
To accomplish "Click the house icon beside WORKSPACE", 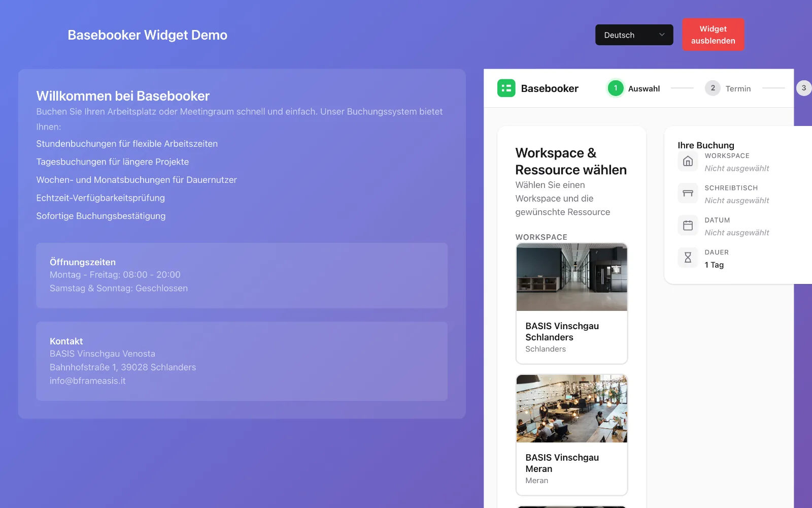I will pyautogui.click(x=688, y=161).
